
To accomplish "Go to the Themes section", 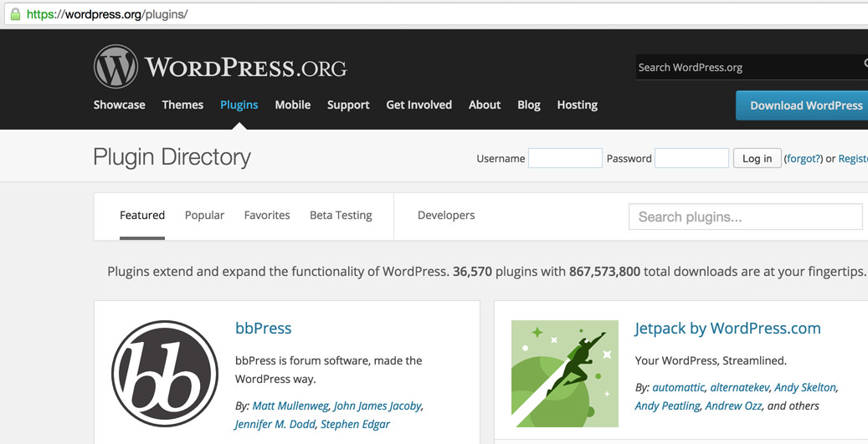I will pyautogui.click(x=182, y=105).
